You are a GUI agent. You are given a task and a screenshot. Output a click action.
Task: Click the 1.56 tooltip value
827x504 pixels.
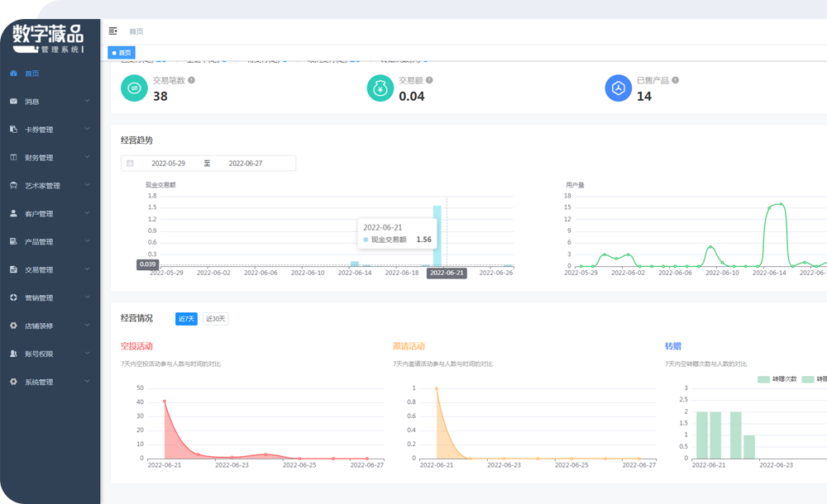424,240
